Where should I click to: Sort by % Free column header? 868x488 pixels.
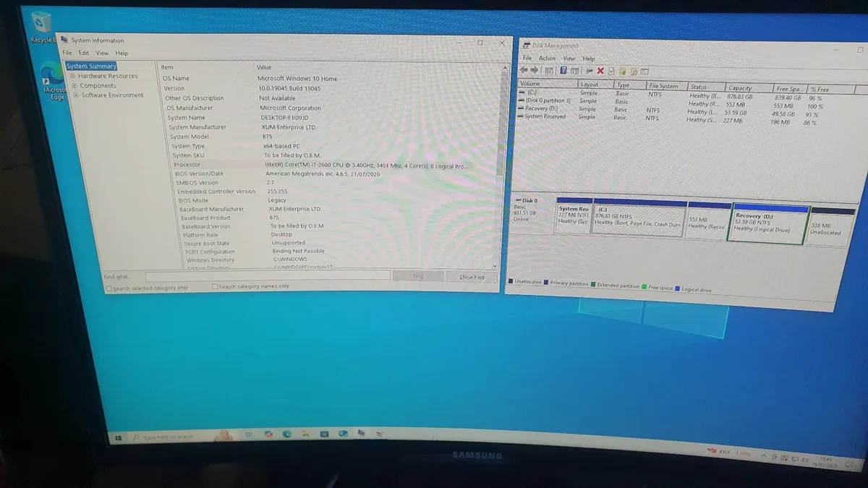(829, 90)
